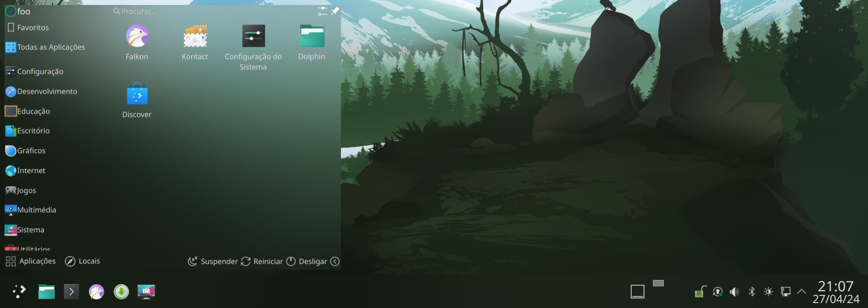Select the Internet category
This screenshot has height=308, width=868.
[x=31, y=171]
